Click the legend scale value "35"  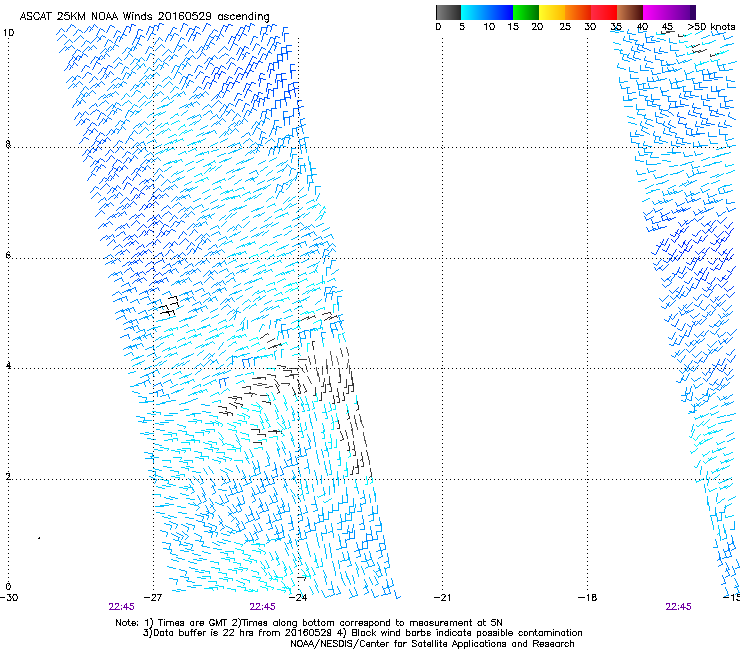[x=616, y=27]
